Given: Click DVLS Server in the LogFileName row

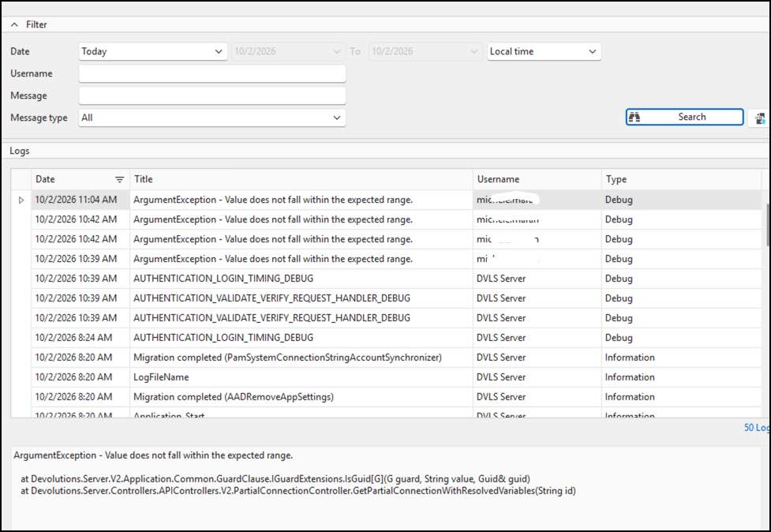Looking at the screenshot, I should click(x=501, y=377).
